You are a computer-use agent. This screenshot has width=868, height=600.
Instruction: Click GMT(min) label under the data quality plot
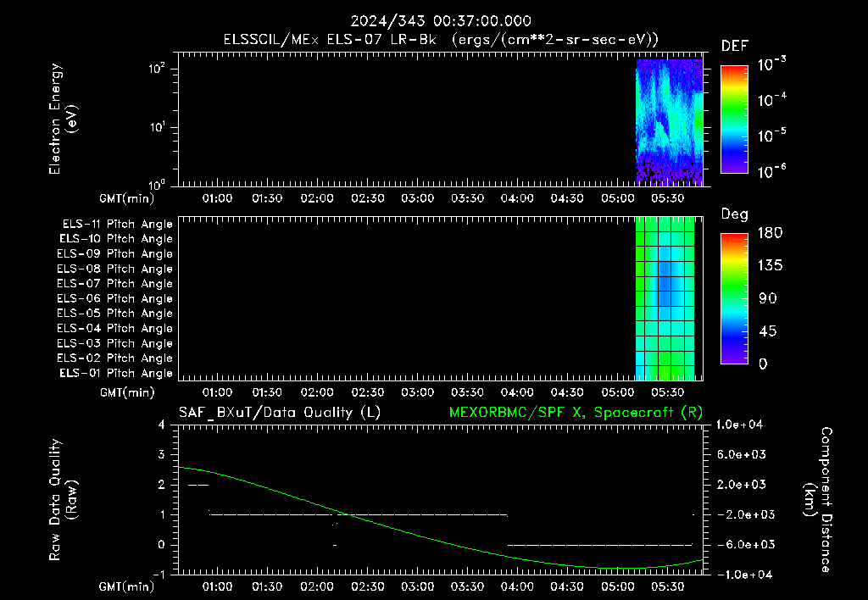tap(126, 586)
